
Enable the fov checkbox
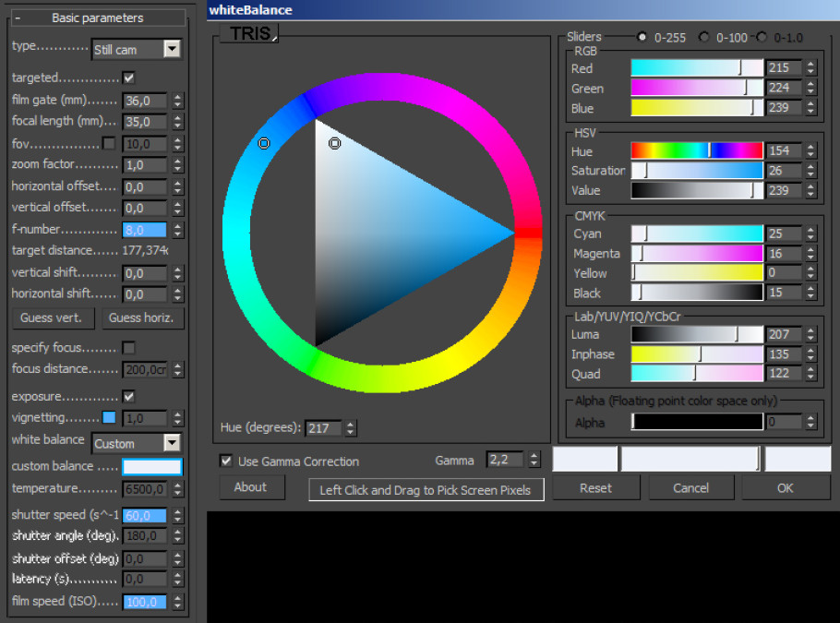click(x=109, y=144)
